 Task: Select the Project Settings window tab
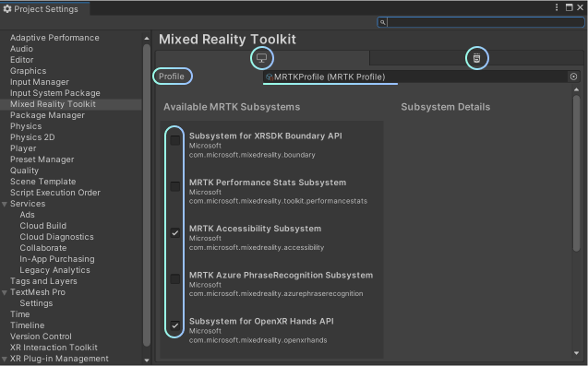point(45,9)
